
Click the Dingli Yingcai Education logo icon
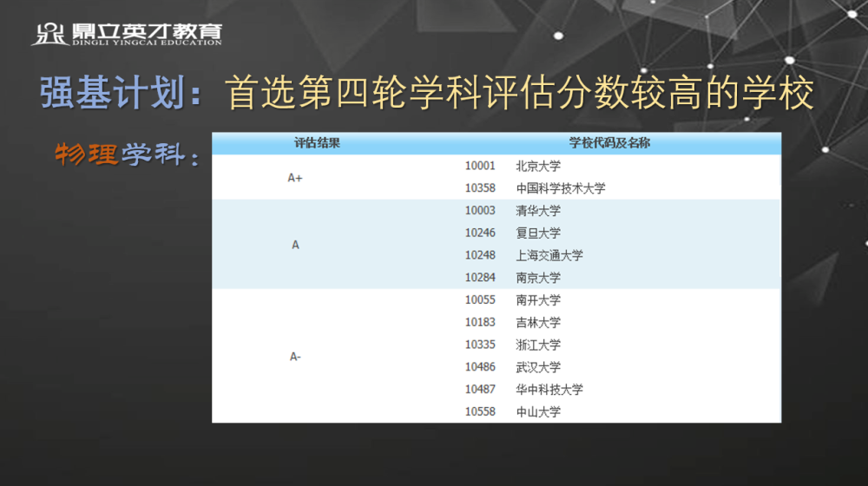(49, 34)
